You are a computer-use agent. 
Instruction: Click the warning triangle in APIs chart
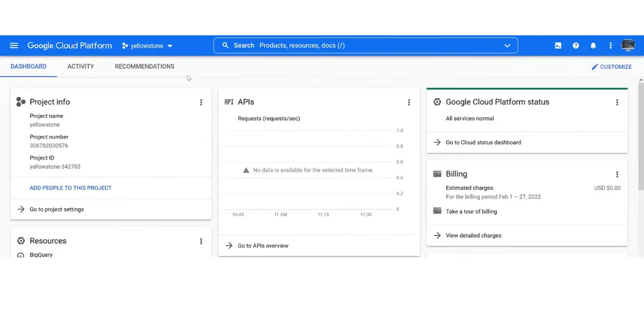click(246, 170)
